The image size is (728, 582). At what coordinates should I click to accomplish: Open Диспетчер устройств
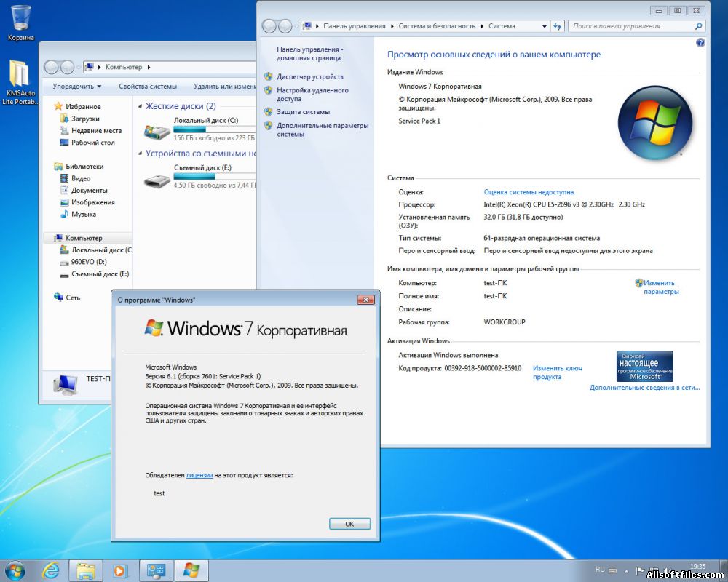pyautogui.click(x=309, y=77)
